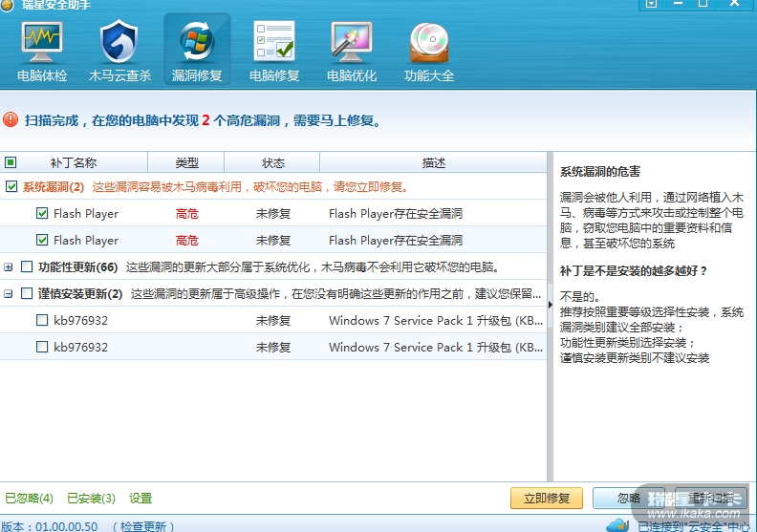Click the 忽略 button

tap(628, 498)
